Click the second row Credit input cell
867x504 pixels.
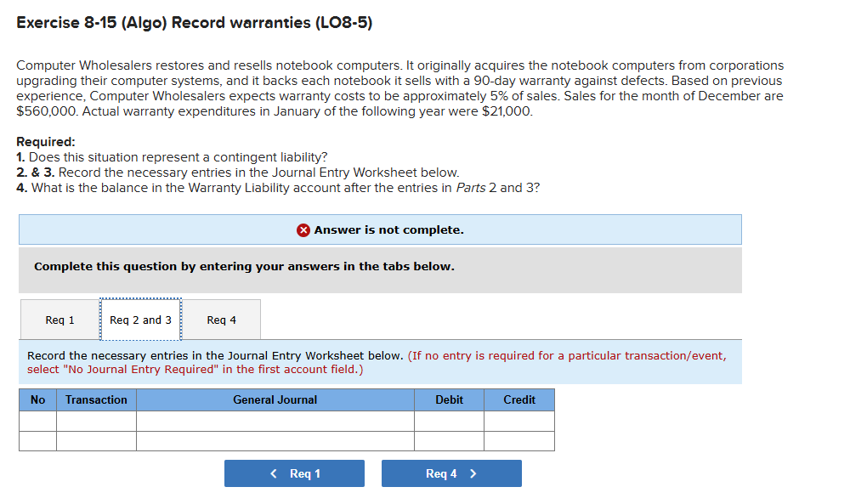(518, 440)
